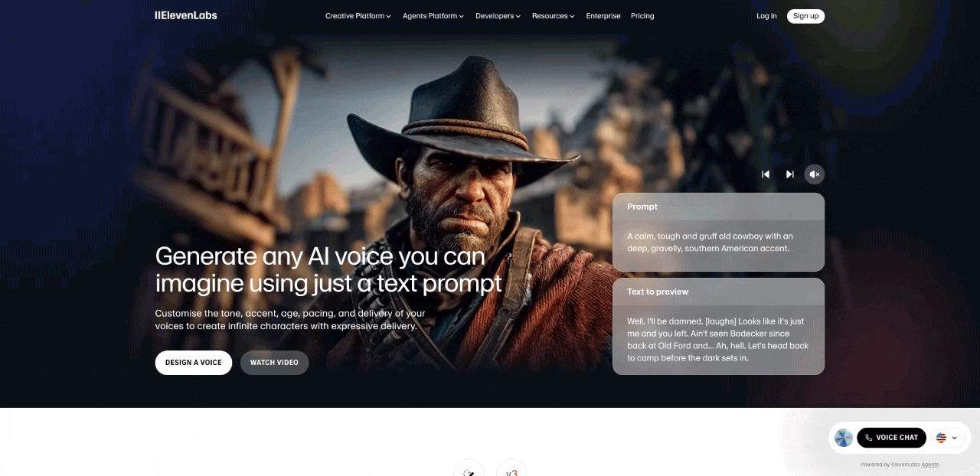Click the Watch Video button
This screenshot has width=980, height=476.
point(274,363)
